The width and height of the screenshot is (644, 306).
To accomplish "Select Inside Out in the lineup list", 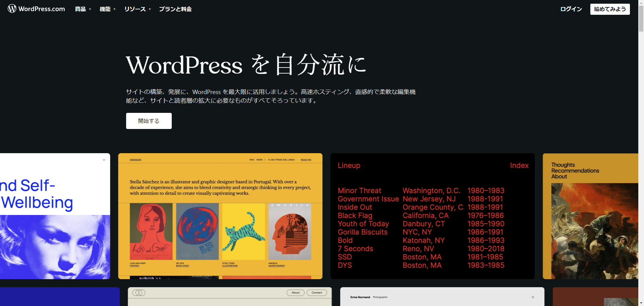I will (355, 207).
